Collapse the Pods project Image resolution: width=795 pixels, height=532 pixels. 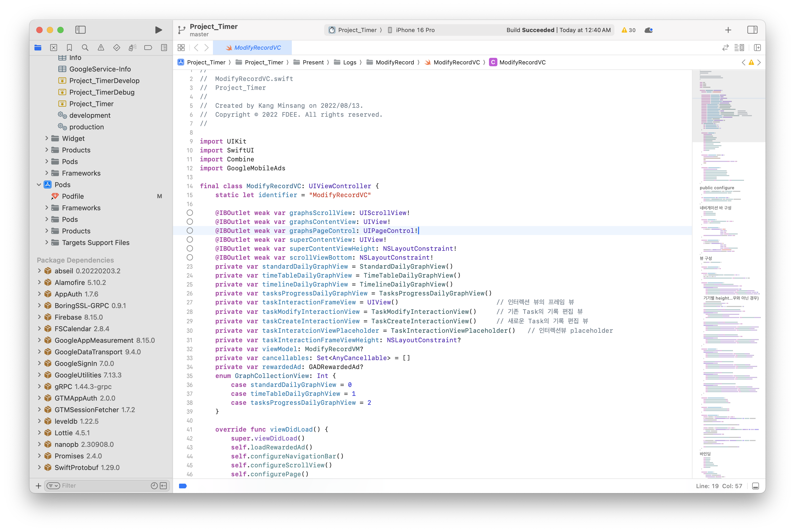pyautogui.click(x=39, y=185)
